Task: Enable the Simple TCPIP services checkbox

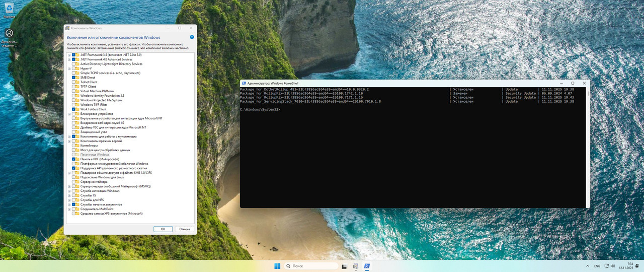Action: [x=73, y=73]
